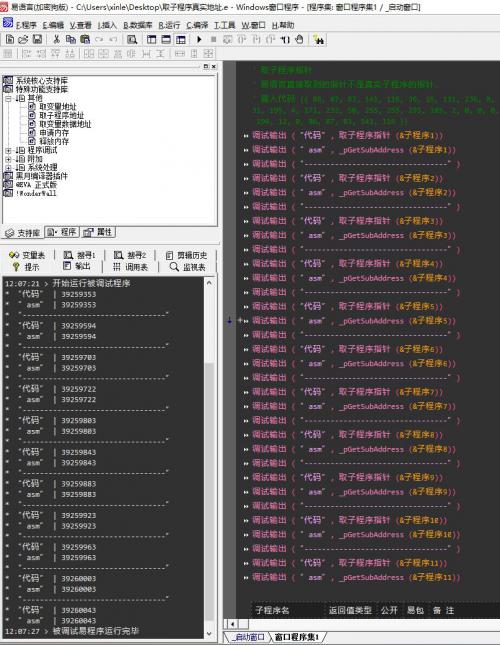Click the binoculars search icon
This screenshot has height=645, width=500.
(x=318, y=39)
